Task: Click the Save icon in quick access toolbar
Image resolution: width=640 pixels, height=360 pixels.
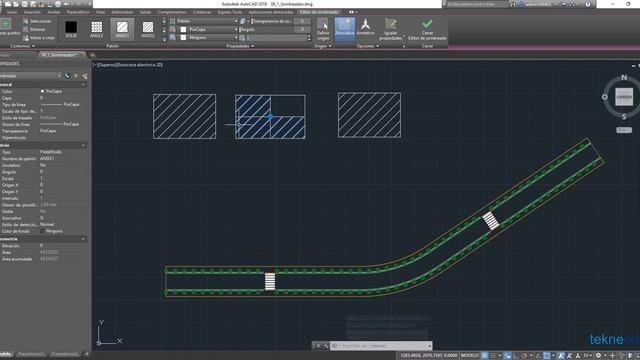Action: coord(24,4)
